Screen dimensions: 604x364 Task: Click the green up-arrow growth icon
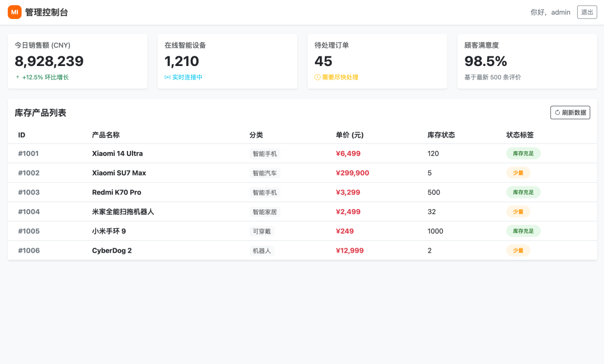(17, 77)
